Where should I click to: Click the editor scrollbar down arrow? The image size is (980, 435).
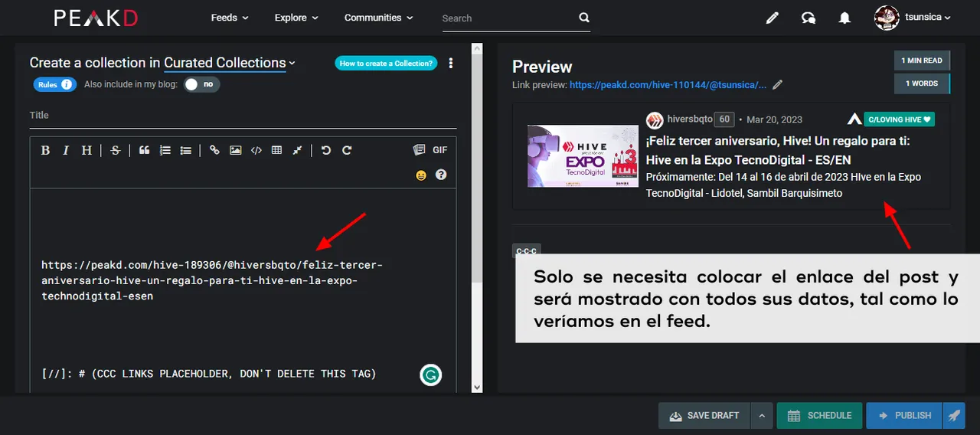pos(477,388)
